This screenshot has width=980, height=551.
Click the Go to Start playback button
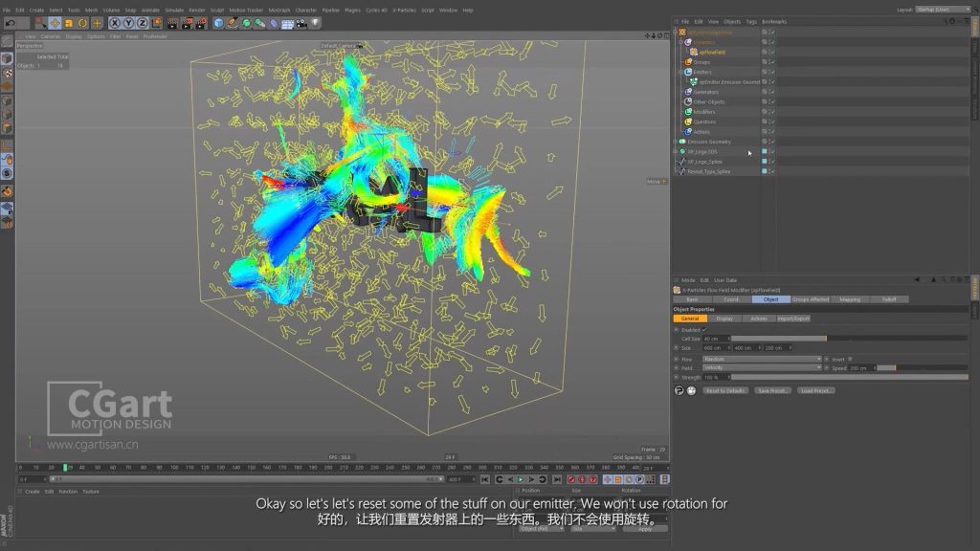point(485,479)
